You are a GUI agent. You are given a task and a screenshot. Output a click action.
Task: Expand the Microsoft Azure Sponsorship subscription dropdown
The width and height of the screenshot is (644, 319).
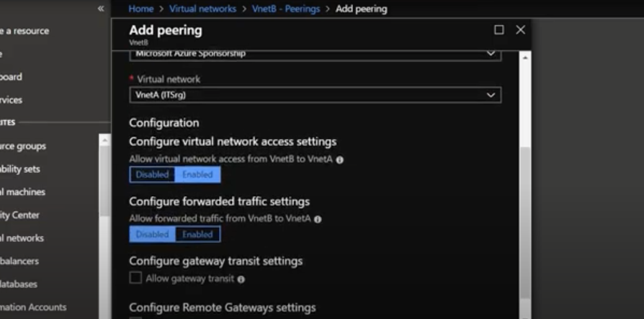[x=315, y=54]
